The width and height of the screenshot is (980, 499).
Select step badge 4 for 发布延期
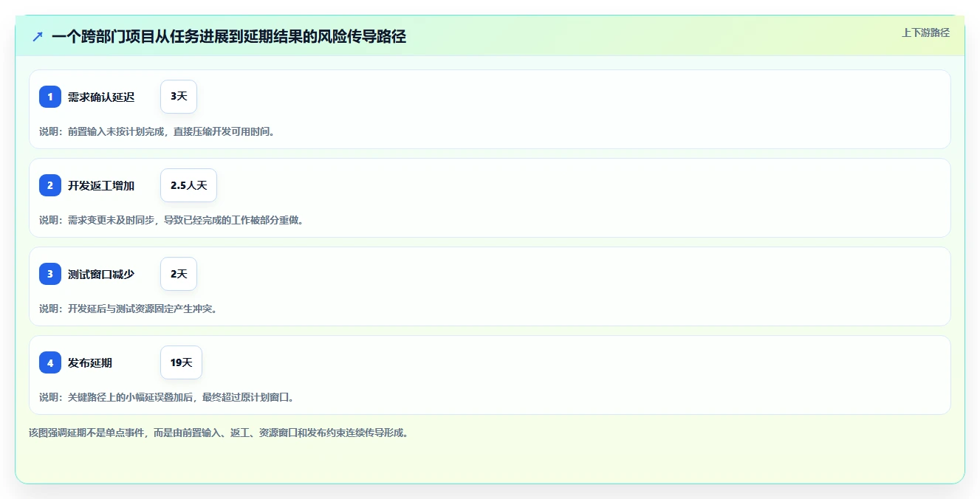(50, 362)
